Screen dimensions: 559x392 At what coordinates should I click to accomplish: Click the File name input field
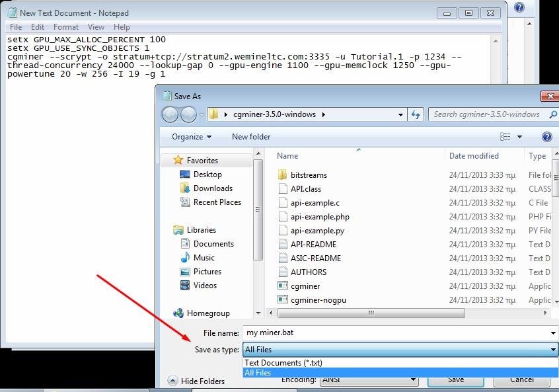click(x=396, y=333)
